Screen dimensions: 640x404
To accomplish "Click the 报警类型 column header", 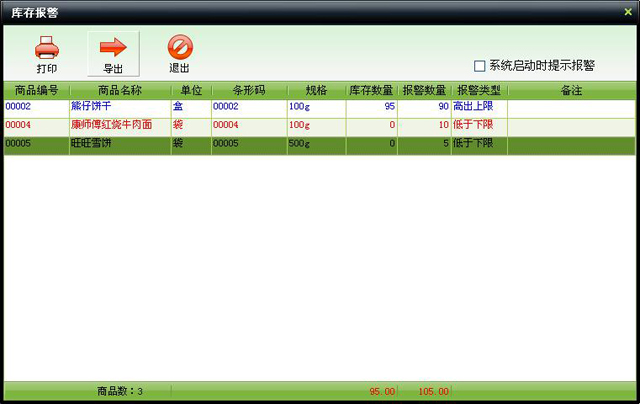I will point(479,90).
